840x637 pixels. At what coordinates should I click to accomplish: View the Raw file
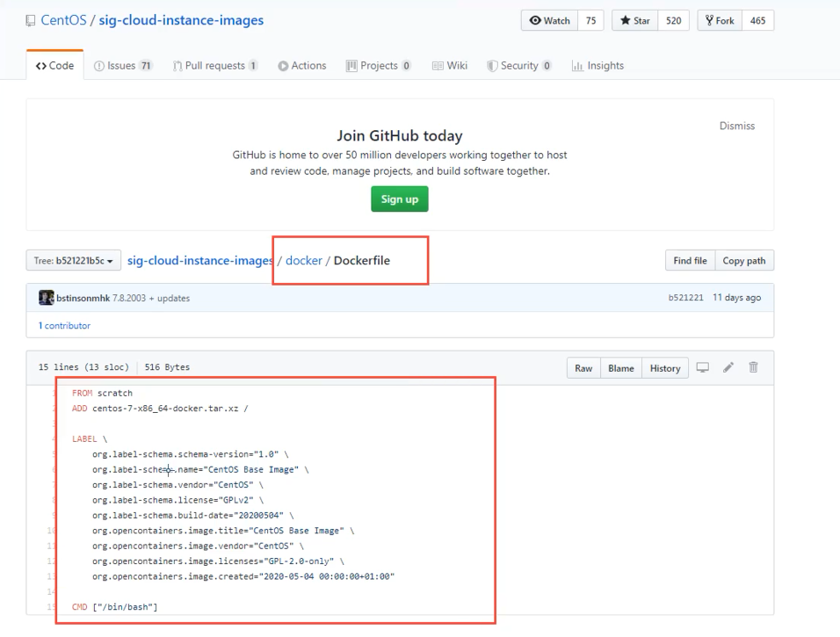(x=583, y=368)
